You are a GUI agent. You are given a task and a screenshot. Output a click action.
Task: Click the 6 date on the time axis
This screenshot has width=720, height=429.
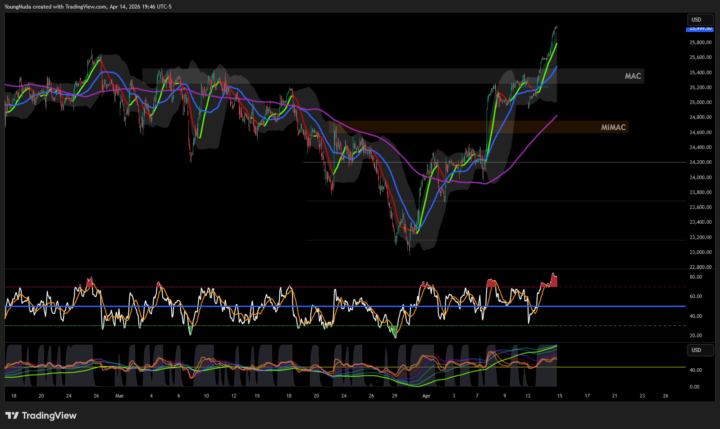[x=179, y=395]
